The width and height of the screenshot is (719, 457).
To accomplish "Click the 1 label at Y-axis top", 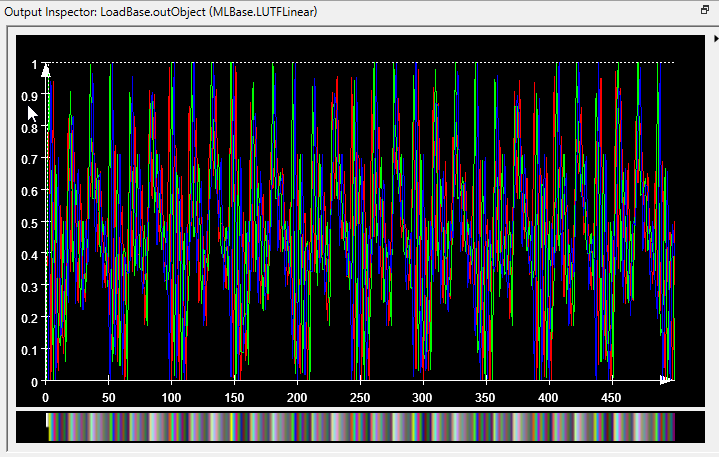I will pos(33,65).
